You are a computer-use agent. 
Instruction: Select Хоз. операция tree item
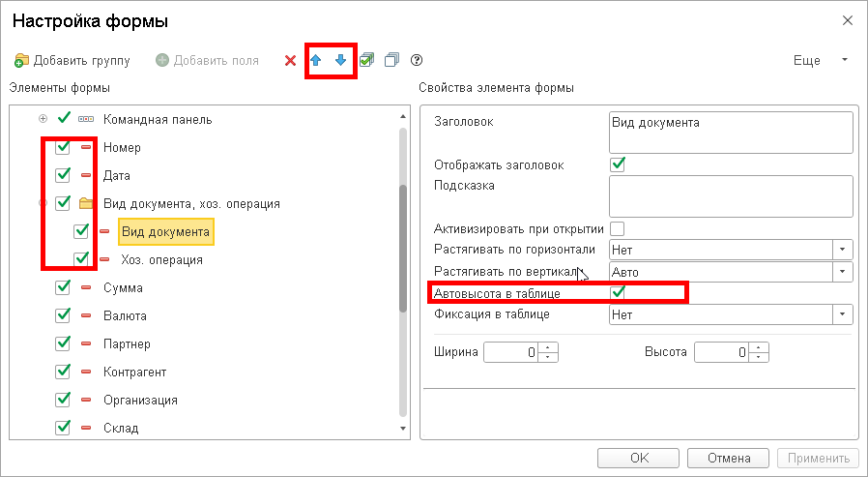point(161,260)
